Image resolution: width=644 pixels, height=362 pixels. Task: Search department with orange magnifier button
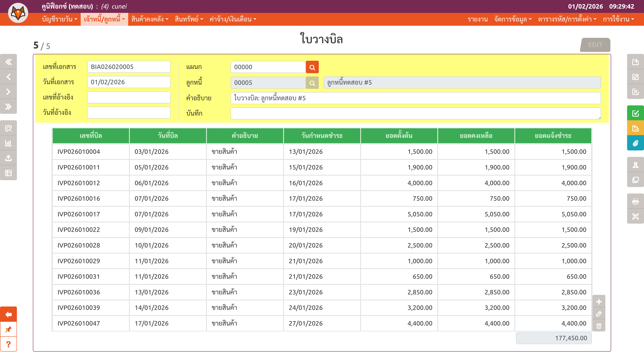click(x=312, y=67)
